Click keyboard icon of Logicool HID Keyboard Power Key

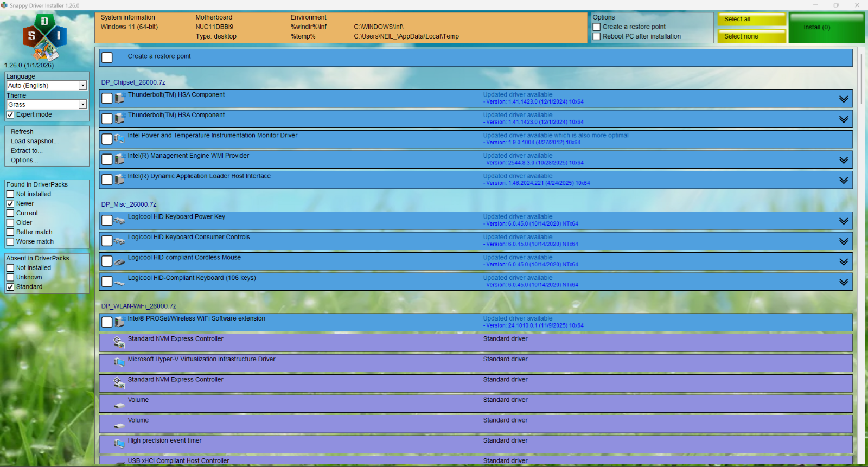click(119, 220)
